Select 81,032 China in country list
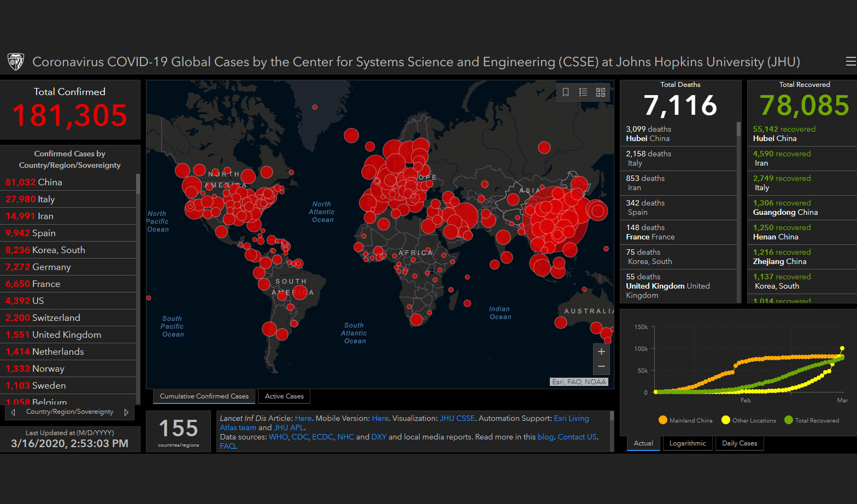Viewport: 857px width, 504px height. (68, 182)
